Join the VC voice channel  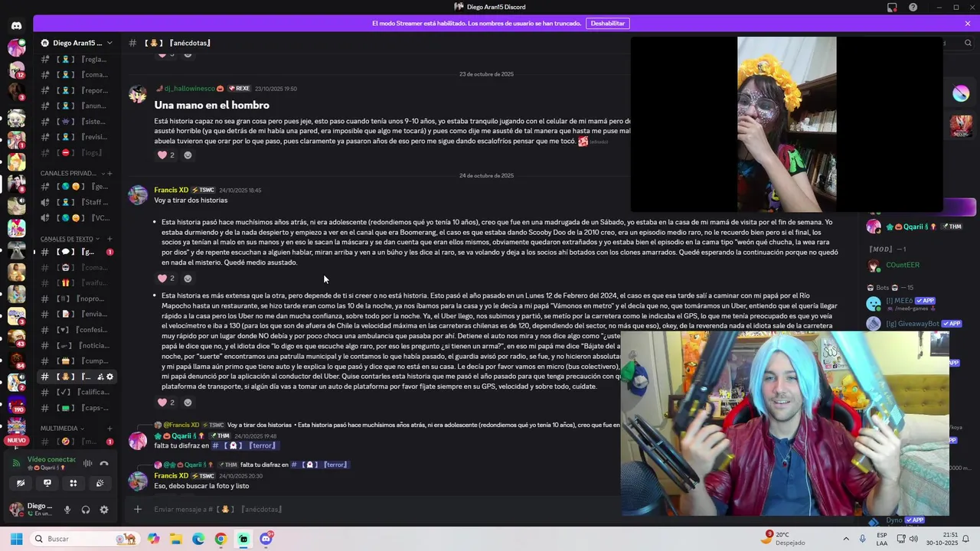(77, 218)
